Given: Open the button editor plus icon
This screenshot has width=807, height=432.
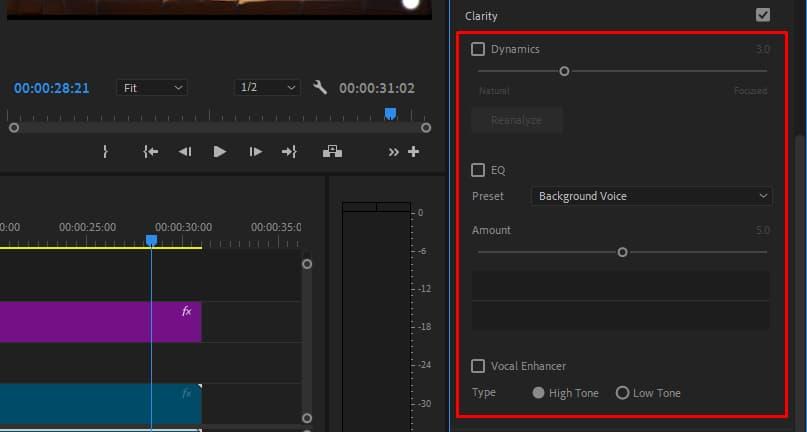Looking at the screenshot, I should 413,152.
